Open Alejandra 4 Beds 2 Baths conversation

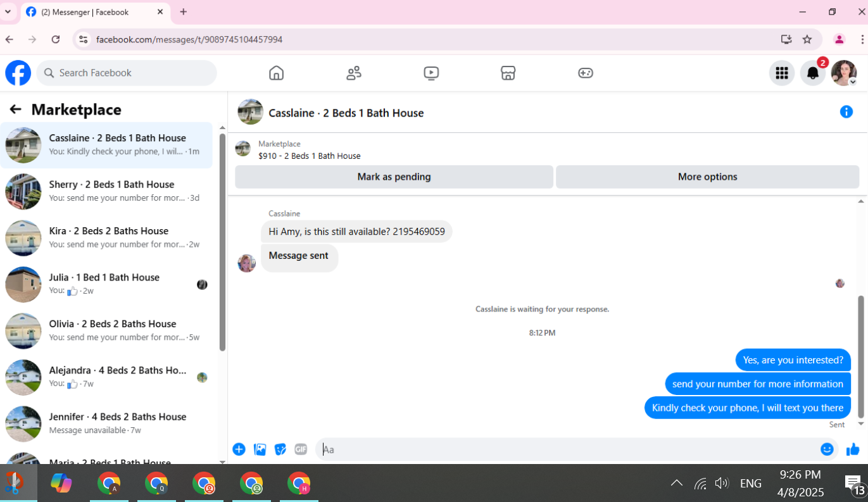106,377
